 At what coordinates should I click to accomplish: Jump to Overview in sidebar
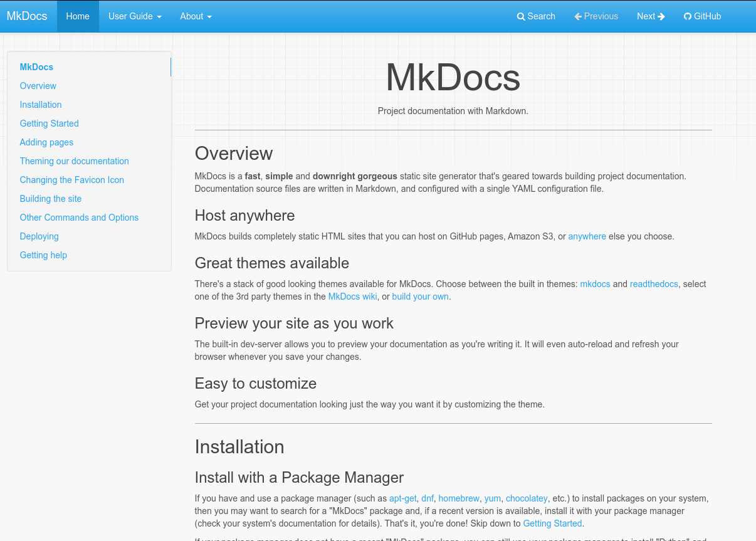coord(38,86)
